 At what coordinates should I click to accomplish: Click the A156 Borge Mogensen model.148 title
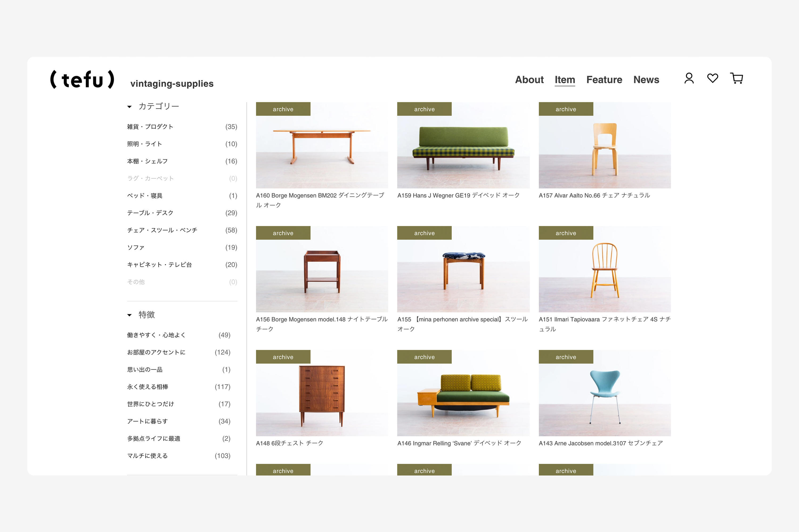[x=322, y=324]
